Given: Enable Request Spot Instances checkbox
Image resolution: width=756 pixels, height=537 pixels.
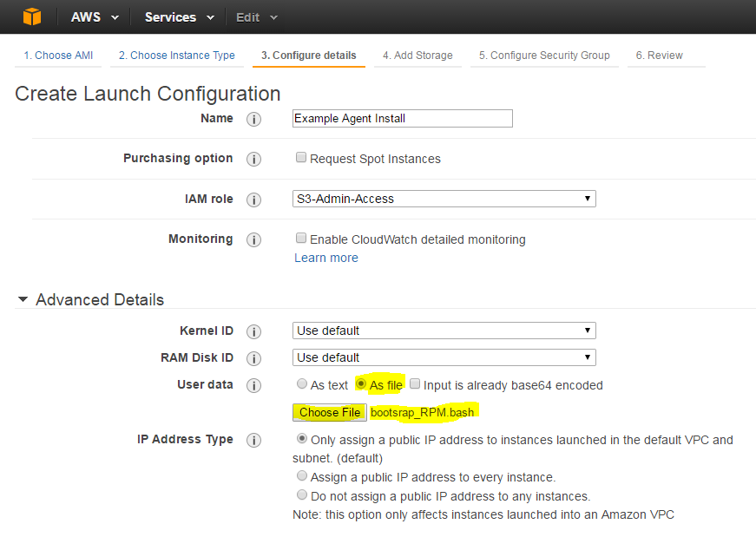Looking at the screenshot, I should [301, 158].
